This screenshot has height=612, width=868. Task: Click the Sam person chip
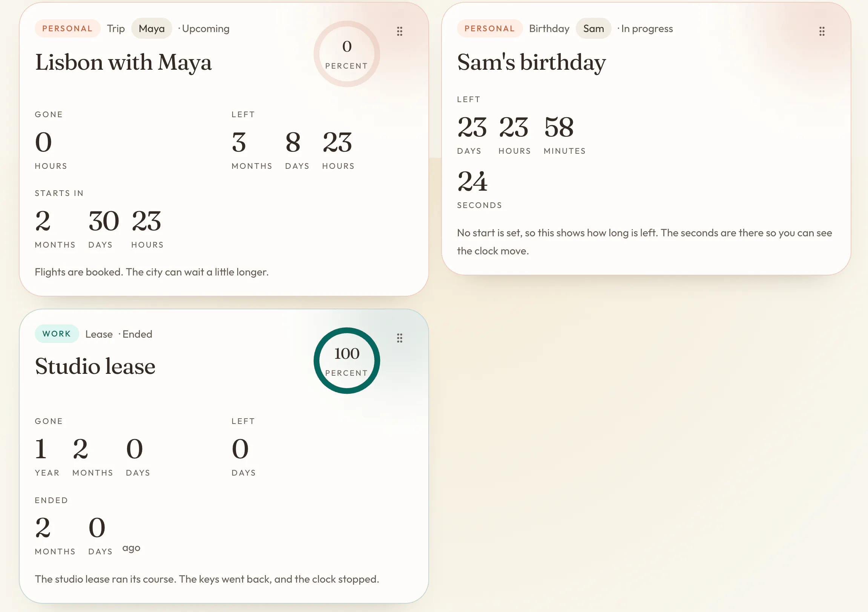click(593, 28)
